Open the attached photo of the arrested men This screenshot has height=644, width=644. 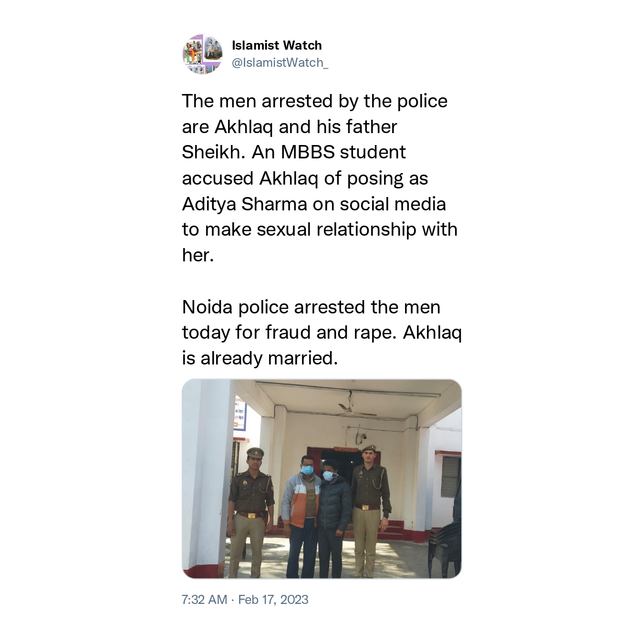[322, 479]
